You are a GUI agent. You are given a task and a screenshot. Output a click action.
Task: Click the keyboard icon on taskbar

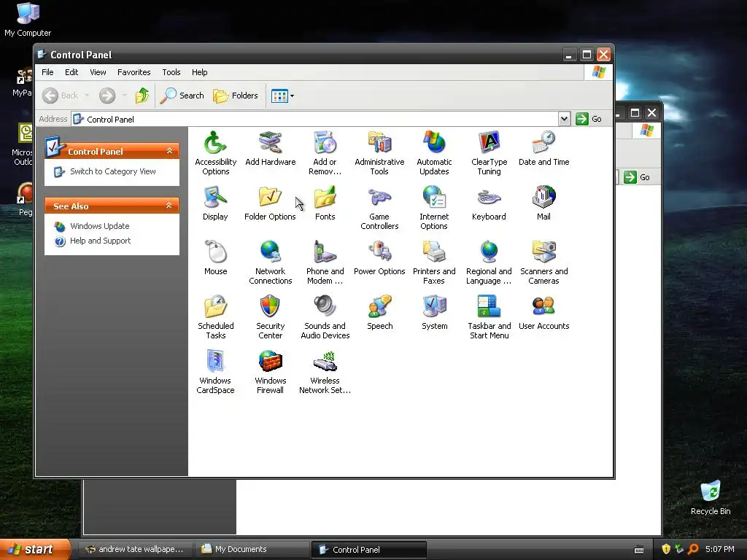pyautogui.click(x=639, y=550)
